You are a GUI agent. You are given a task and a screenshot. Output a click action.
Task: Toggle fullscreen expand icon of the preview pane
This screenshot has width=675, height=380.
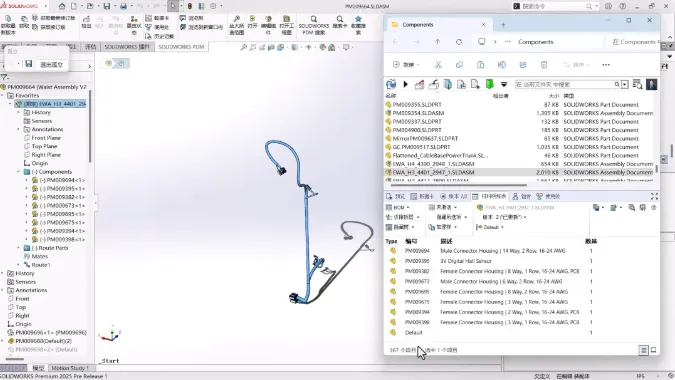point(654,196)
